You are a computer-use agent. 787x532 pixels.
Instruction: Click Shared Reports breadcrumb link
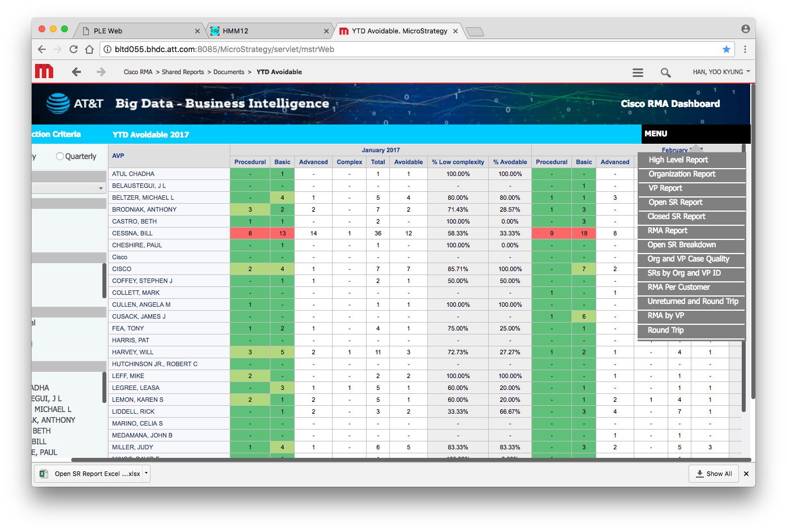click(183, 72)
